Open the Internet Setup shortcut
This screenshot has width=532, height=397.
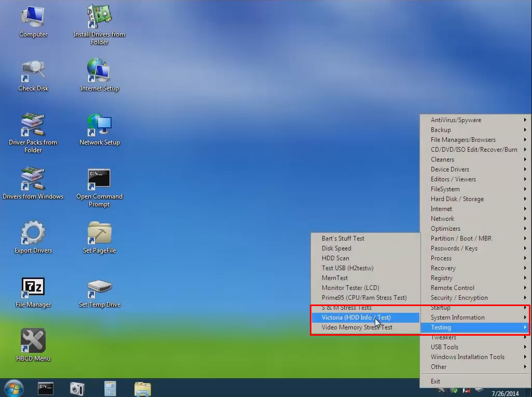point(100,75)
